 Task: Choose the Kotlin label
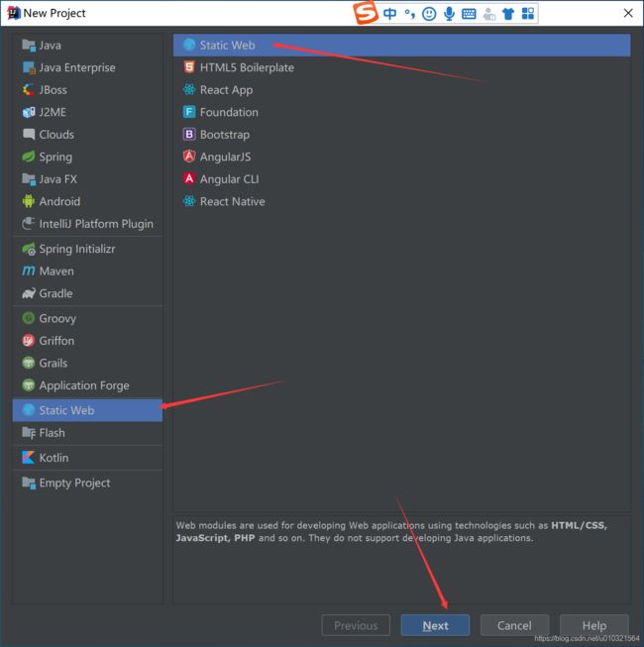(x=54, y=458)
